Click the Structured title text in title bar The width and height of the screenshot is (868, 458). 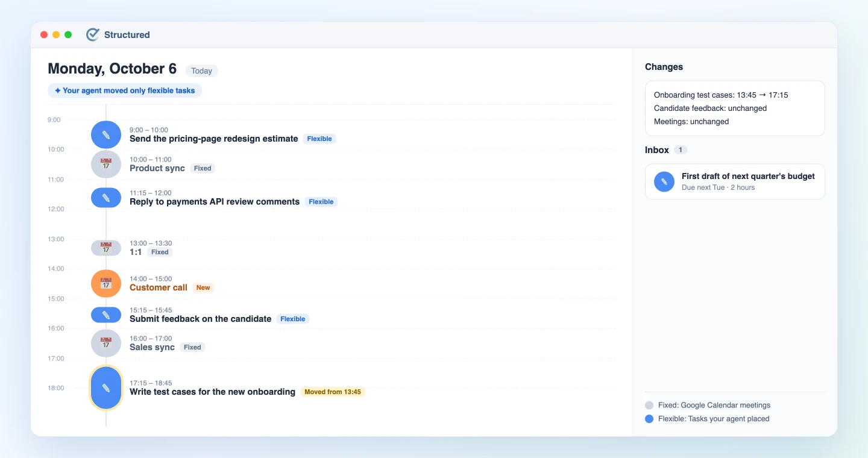tap(127, 35)
